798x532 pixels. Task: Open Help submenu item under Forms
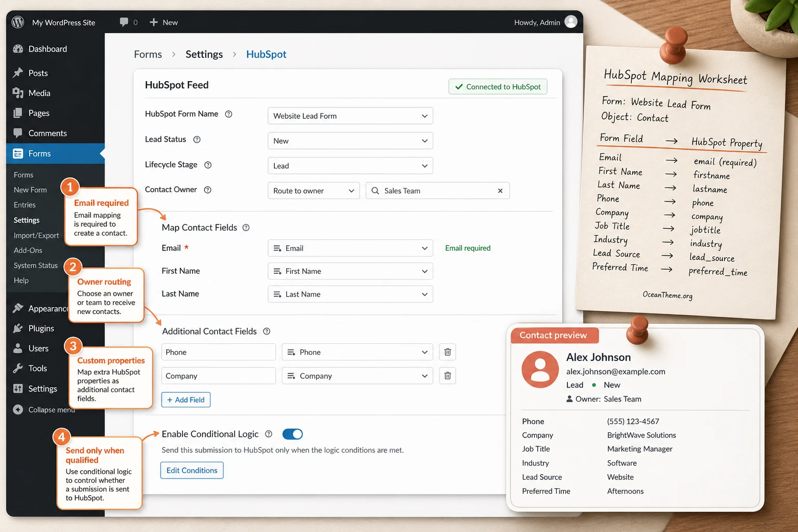tap(21, 280)
